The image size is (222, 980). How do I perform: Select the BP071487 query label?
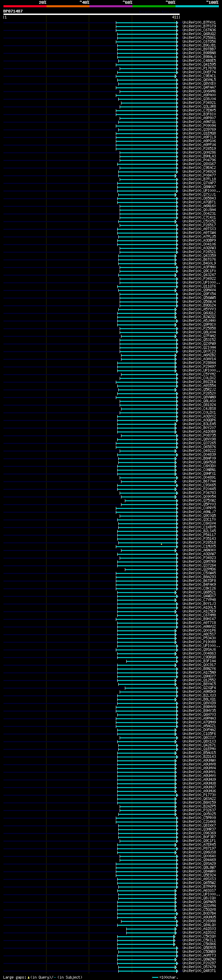pos(13,11)
